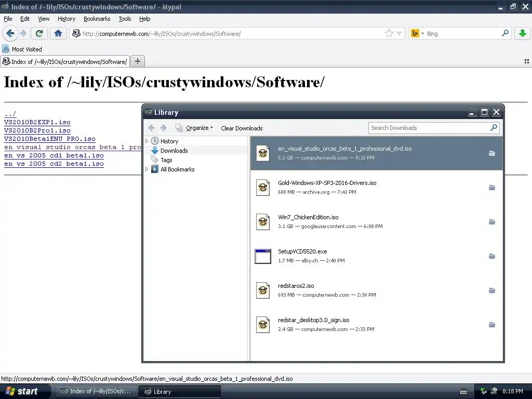This screenshot has height=399, width=532.
Task: Select History in Library sidebar
Action: 169,141
